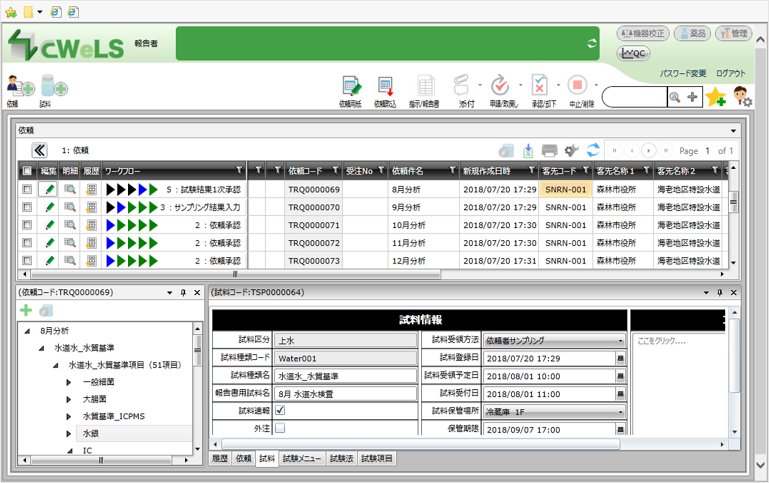Click the 依頼取込 import icon

pos(385,86)
